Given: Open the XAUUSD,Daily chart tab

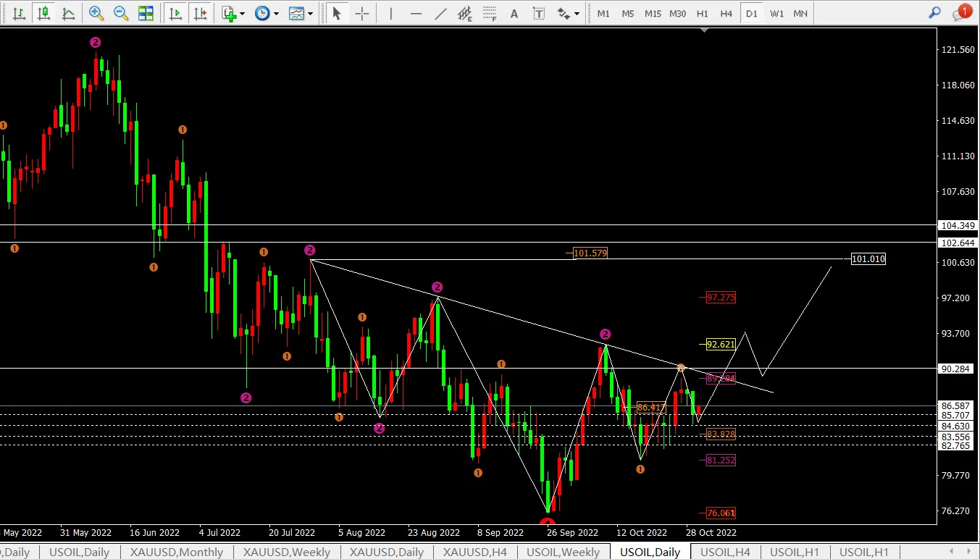Looking at the screenshot, I should [x=387, y=552].
